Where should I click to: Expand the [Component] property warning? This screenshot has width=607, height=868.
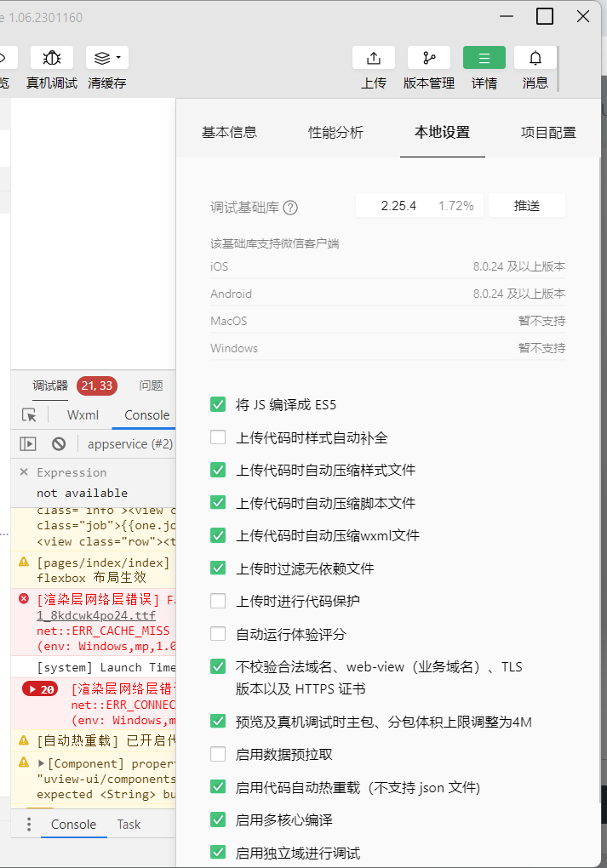click(x=41, y=763)
